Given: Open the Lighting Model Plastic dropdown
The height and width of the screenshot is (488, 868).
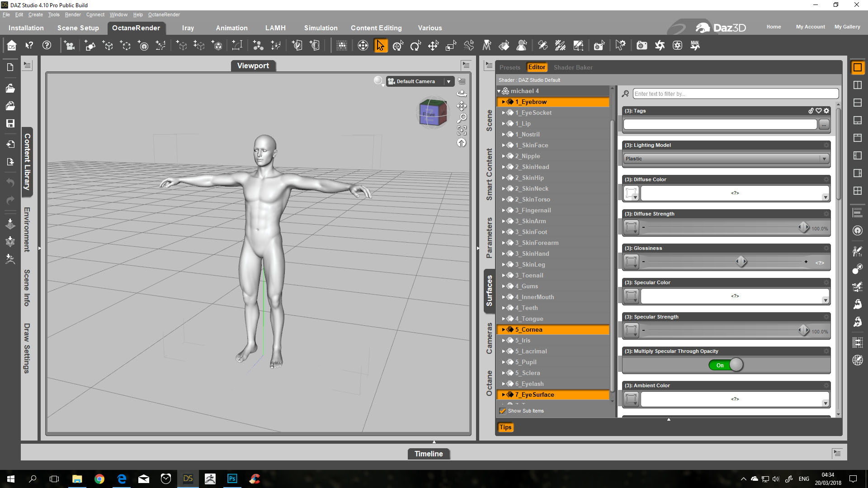Looking at the screenshot, I should tap(726, 159).
